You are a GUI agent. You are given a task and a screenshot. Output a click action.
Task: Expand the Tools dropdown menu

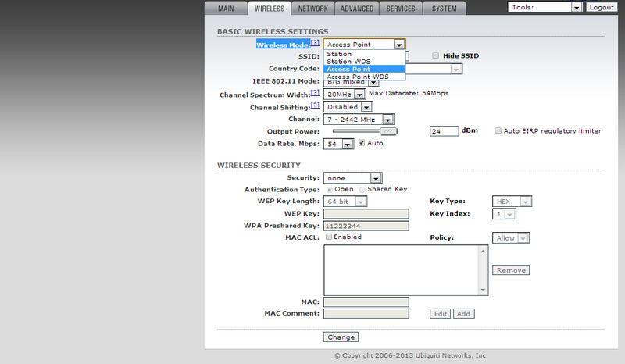tap(545, 7)
